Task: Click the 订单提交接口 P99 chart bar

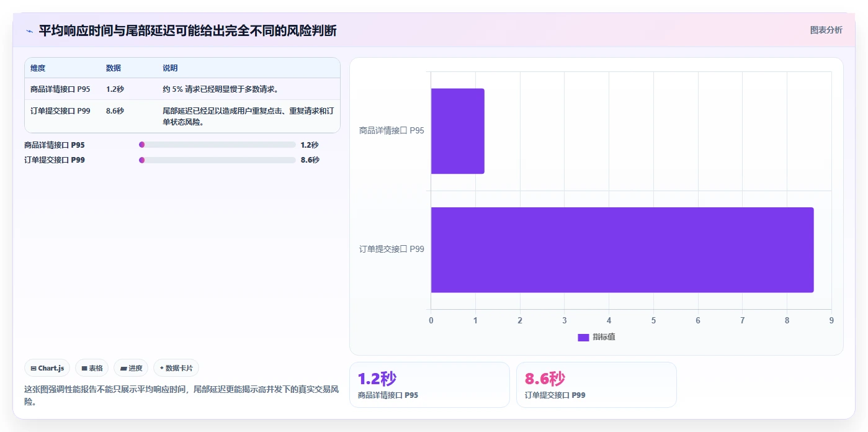Action: point(622,250)
